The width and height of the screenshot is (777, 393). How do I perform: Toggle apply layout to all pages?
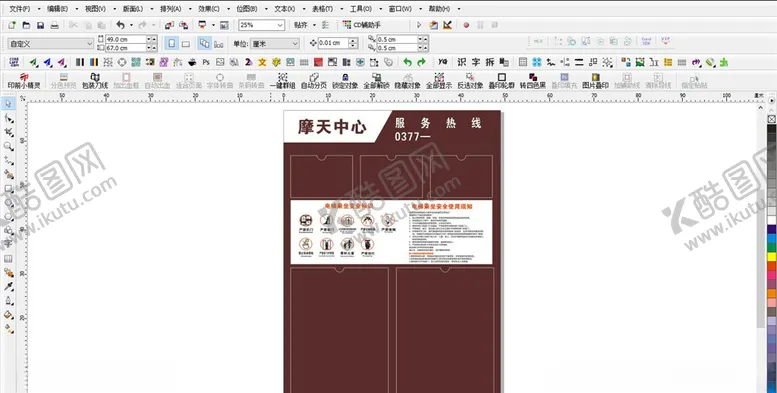coord(205,44)
